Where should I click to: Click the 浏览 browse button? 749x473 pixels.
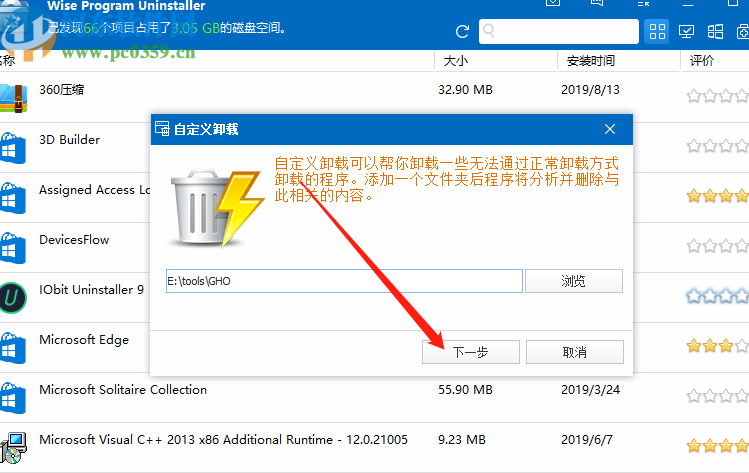574,281
